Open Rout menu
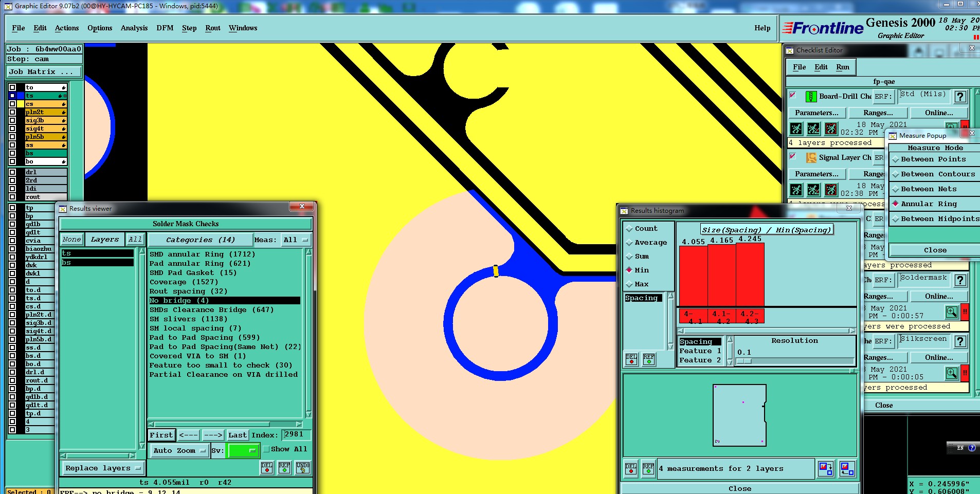 tap(213, 28)
